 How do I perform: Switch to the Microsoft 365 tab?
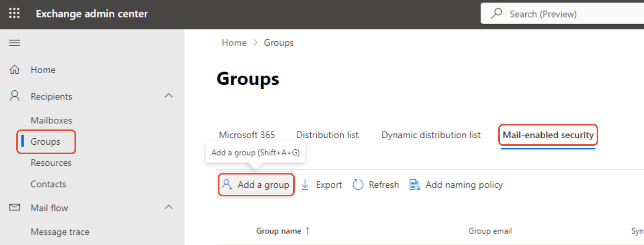[x=247, y=135]
